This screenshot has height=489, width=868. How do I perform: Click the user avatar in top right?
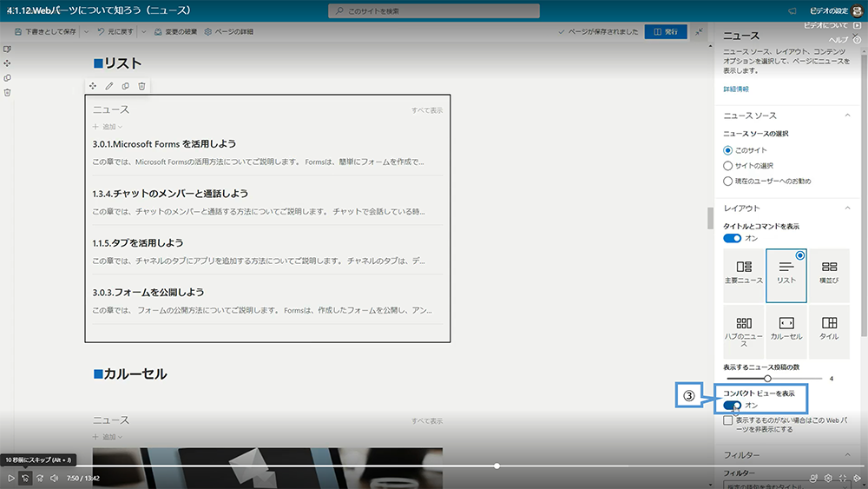[x=858, y=10]
